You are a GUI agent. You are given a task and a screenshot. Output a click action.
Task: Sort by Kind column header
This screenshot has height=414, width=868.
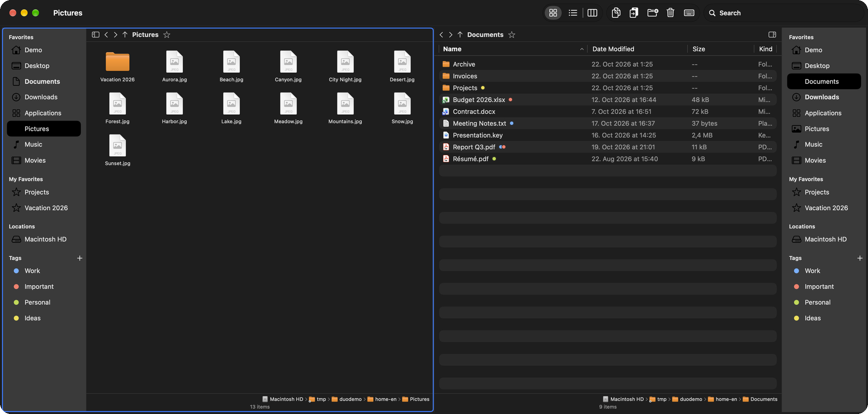pos(765,49)
